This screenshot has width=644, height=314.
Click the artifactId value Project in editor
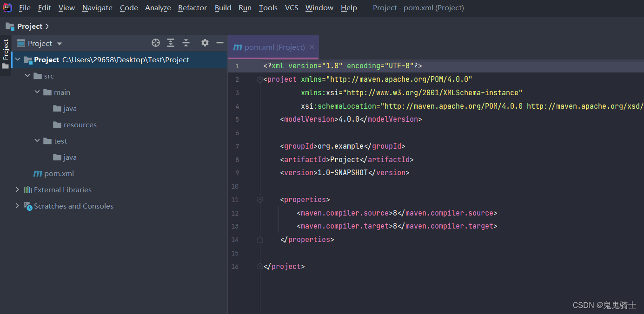(345, 160)
